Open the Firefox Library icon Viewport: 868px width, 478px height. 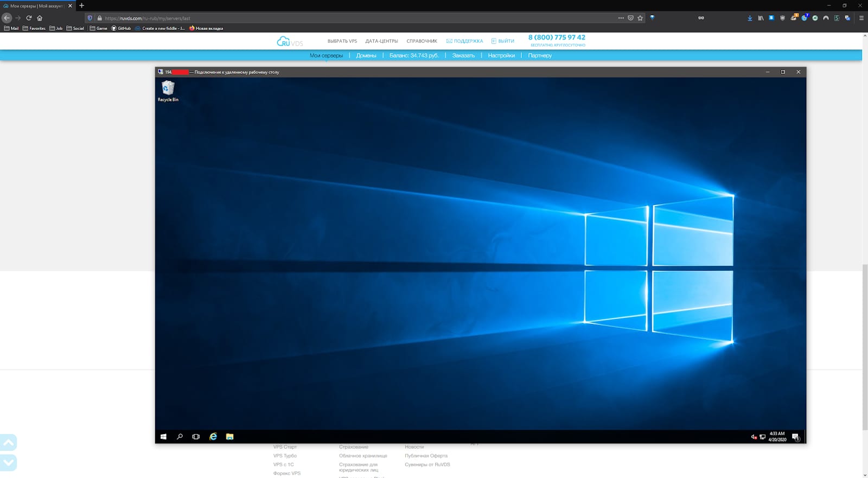pos(761,18)
